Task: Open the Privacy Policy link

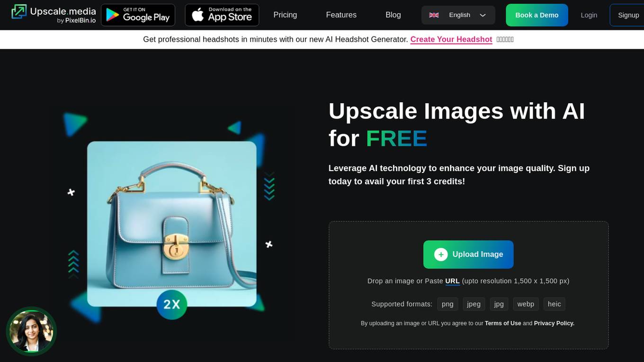Action: click(554, 323)
